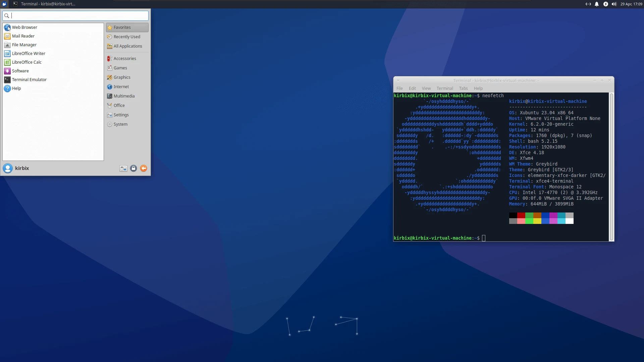
Task: Expand the terminal window options arrow
Action: 398,80
